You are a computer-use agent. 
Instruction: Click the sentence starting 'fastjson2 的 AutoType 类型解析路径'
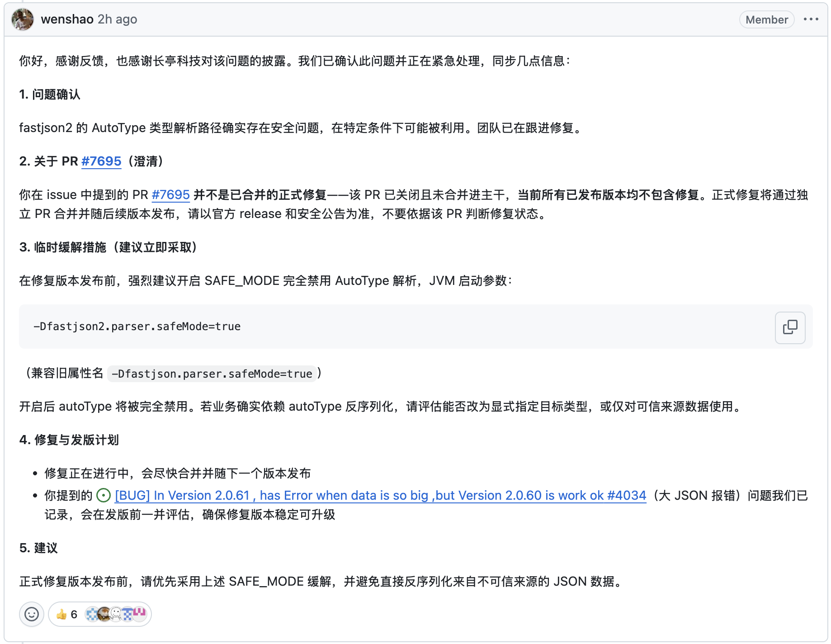pyautogui.click(x=302, y=128)
